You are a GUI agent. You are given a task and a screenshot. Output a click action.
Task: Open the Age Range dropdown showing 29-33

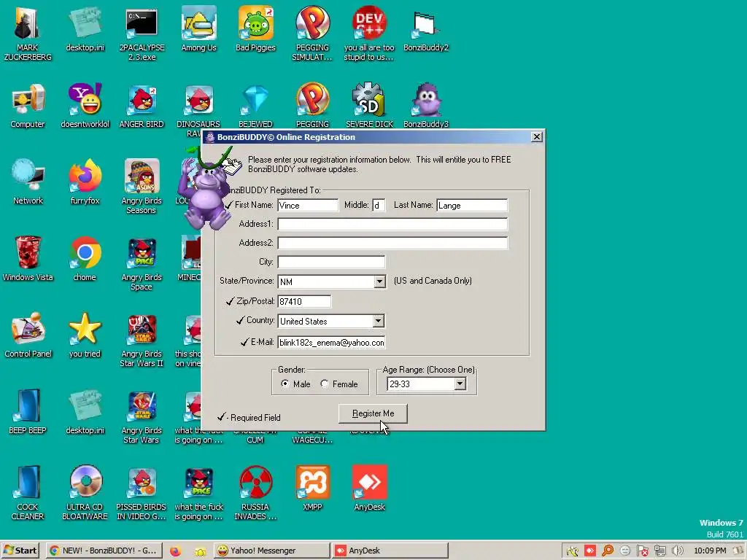460,384
